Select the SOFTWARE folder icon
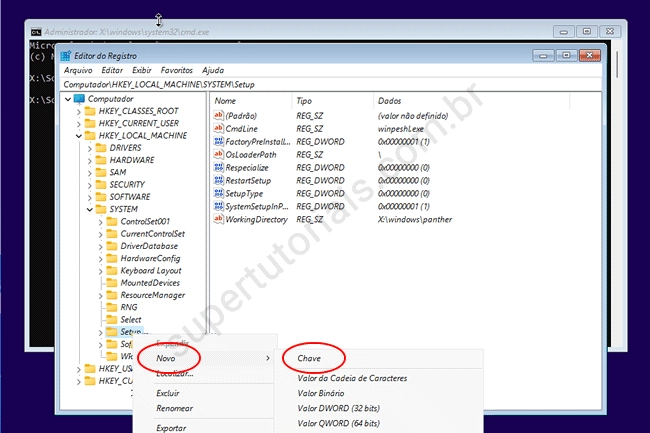This screenshot has height=433, width=650. (x=101, y=197)
